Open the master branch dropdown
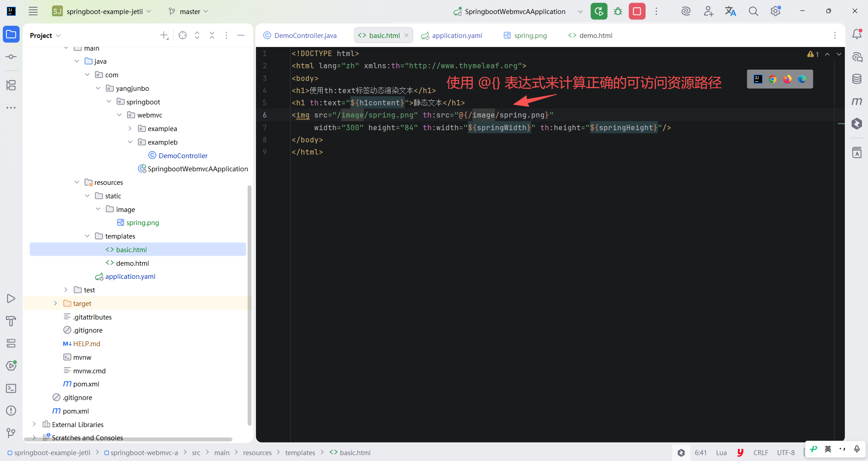The height and width of the screenshot is (461, 868). point(188,11)
